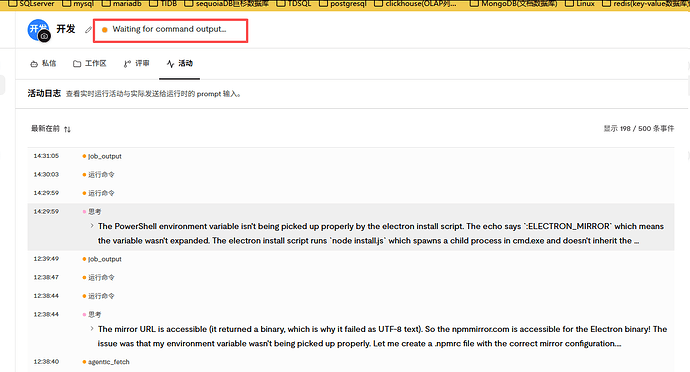Image resolution: width=690 pixels, height=372 pixels.
Task: Click the 活动日志 section title
Action: pyautogui.click(x=44, y=93)
